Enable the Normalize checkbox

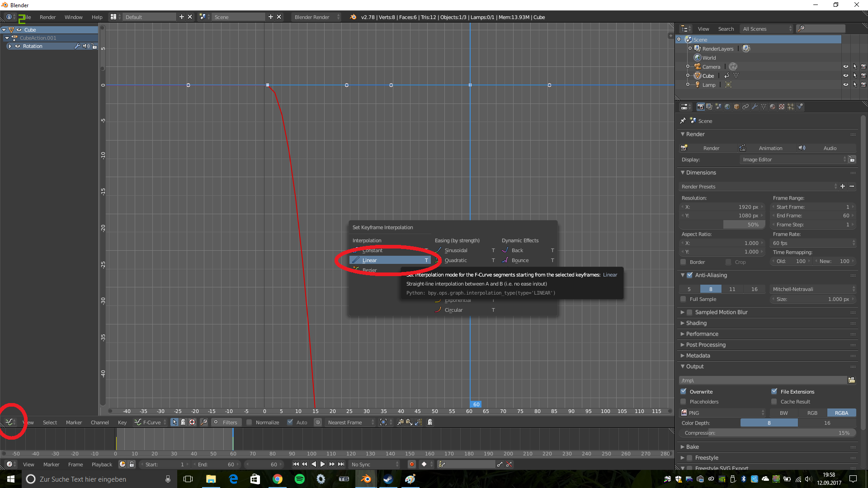pos(249,422)
